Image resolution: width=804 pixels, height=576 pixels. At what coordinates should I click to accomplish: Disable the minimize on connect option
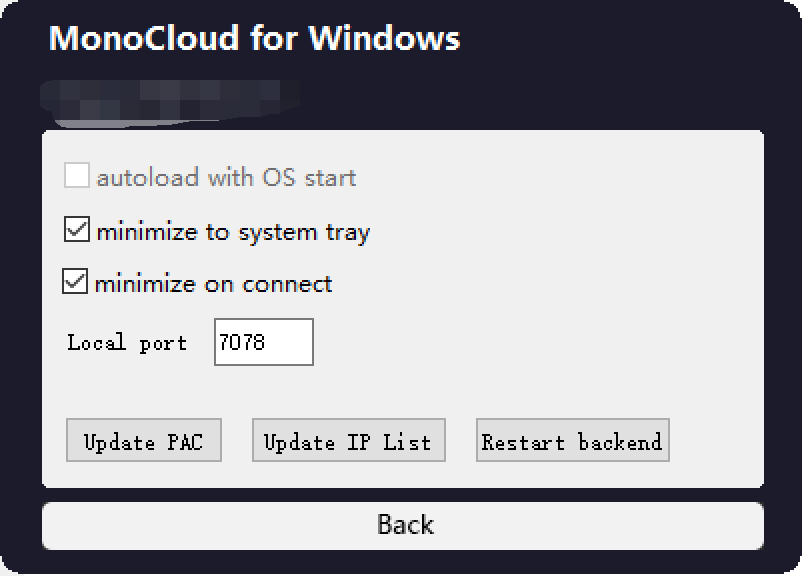tap(74, 282)
